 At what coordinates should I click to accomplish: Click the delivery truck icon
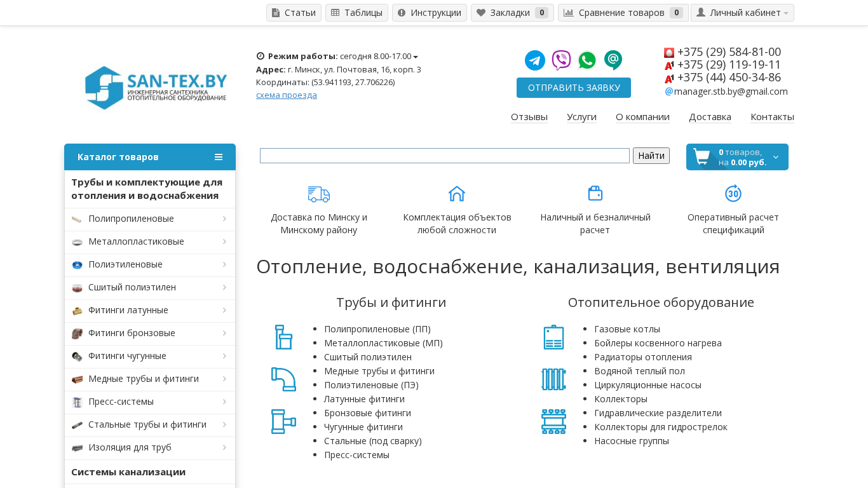click(x=318, y=194)
